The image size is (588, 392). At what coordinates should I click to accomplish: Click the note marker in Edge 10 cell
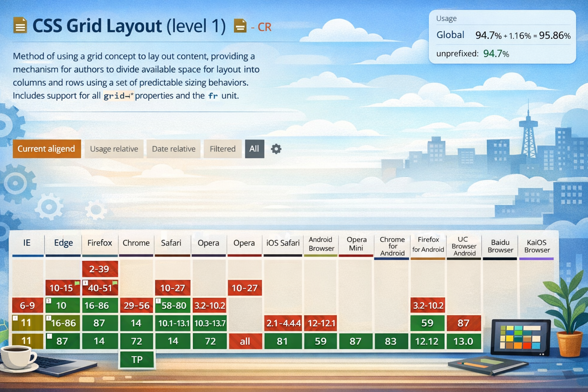coord(49,301)
